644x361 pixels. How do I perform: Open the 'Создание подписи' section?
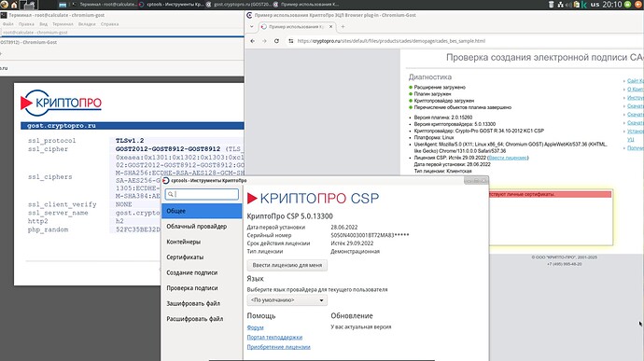pyautogui.click(x=192, y=272)
